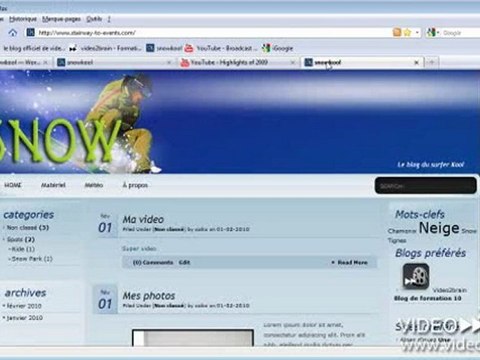Open the snowkool bookmark in bookmarks bar
The image size is (480, 360).
point(164,48)
